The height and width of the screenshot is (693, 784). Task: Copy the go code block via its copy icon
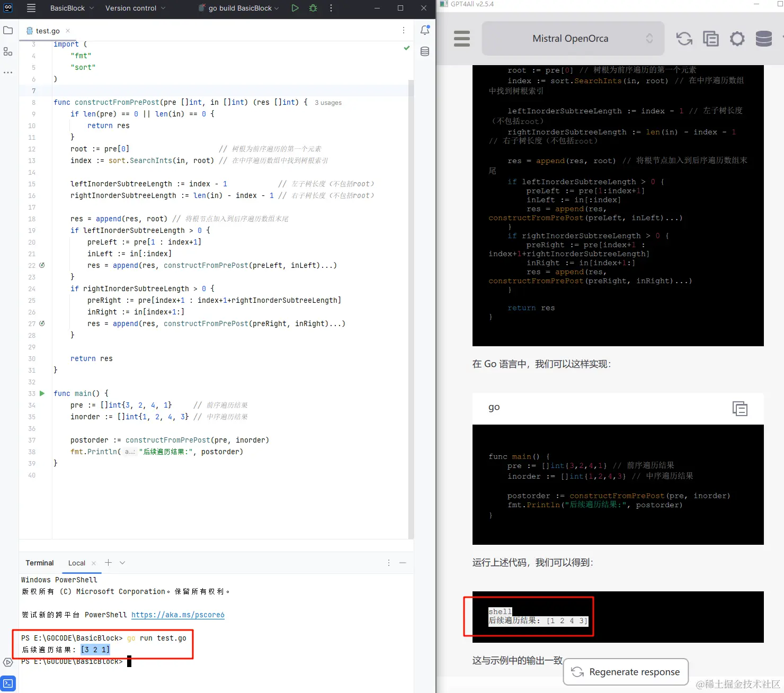pos(740,408)
